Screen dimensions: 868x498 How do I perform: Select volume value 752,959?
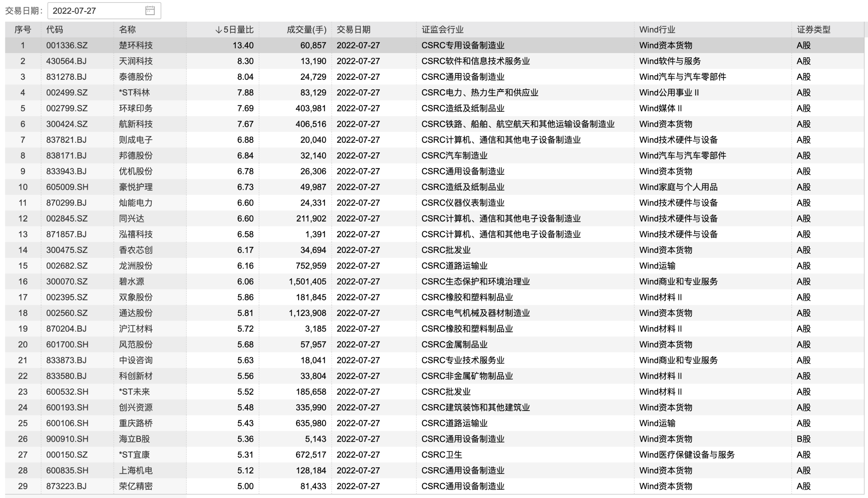click(311, 266)
